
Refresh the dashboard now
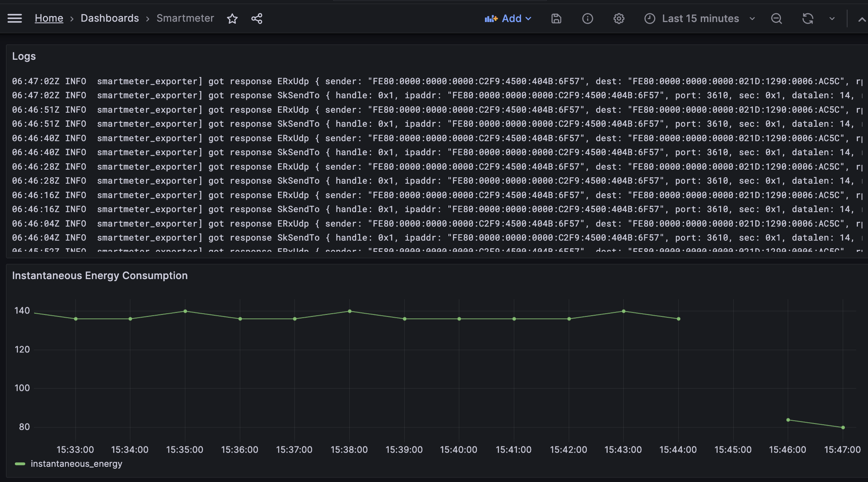[807, 18]
